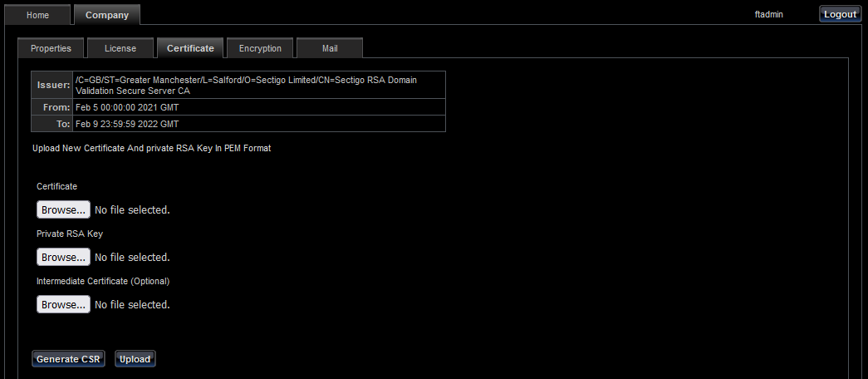
Task: Click 'No file selected' under Private RSA Key
Action: point(132,257)
